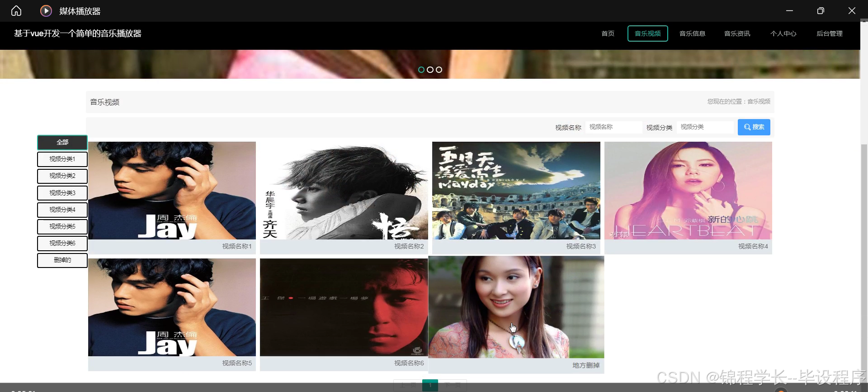Open the 华晨宇 齐天 cover thumbnail
Viewport: 868px width, 392px height.
[344, 191]
